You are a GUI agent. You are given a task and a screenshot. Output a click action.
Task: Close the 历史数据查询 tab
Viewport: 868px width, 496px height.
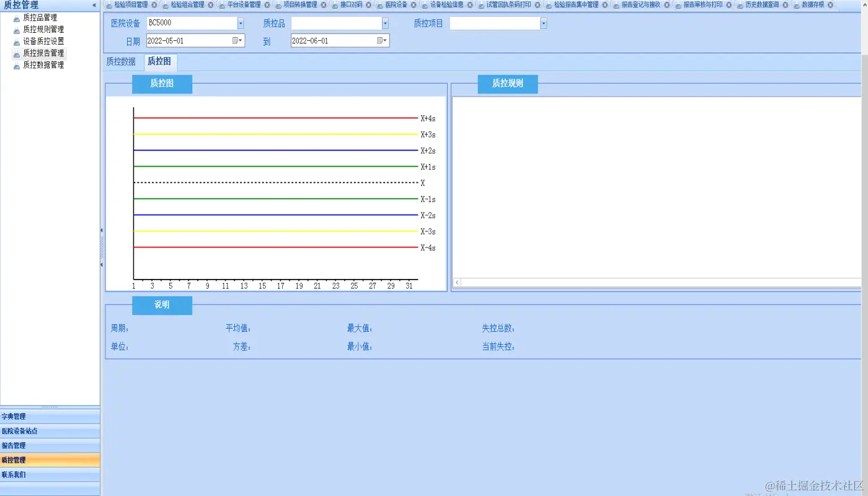coord(786,5)
